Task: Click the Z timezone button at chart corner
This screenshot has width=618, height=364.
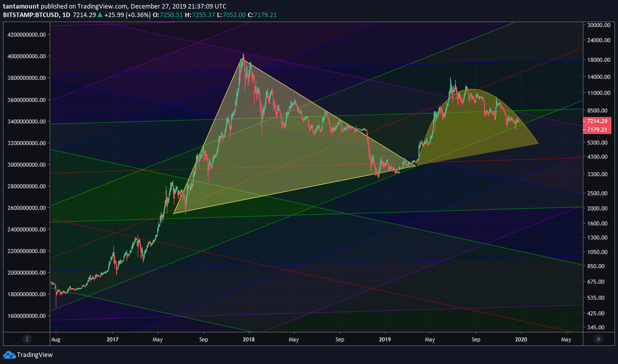Action: pos(27,338)
